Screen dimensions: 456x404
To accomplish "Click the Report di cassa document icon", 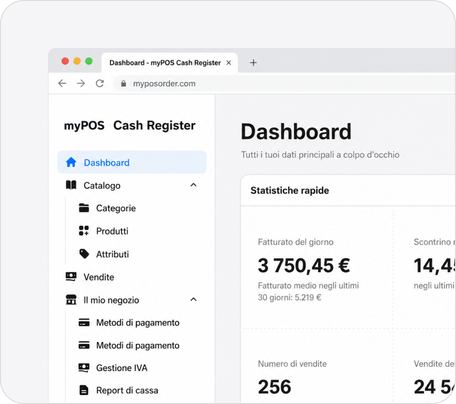I will 84,390.
